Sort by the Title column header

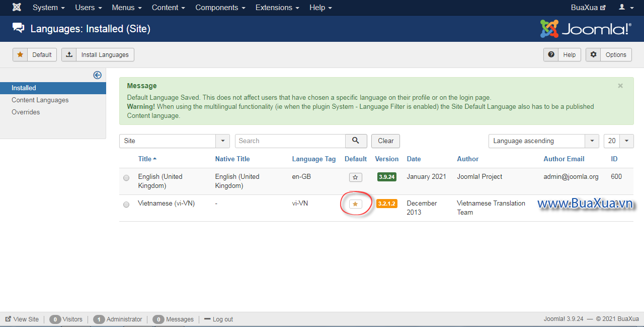tap(147, 159)
